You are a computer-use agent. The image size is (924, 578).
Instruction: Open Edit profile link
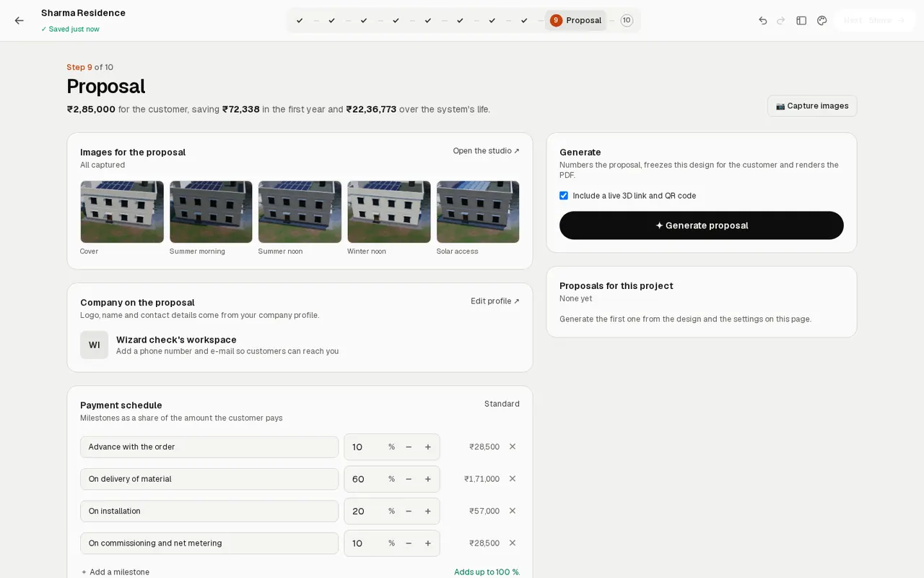[495, 301]
